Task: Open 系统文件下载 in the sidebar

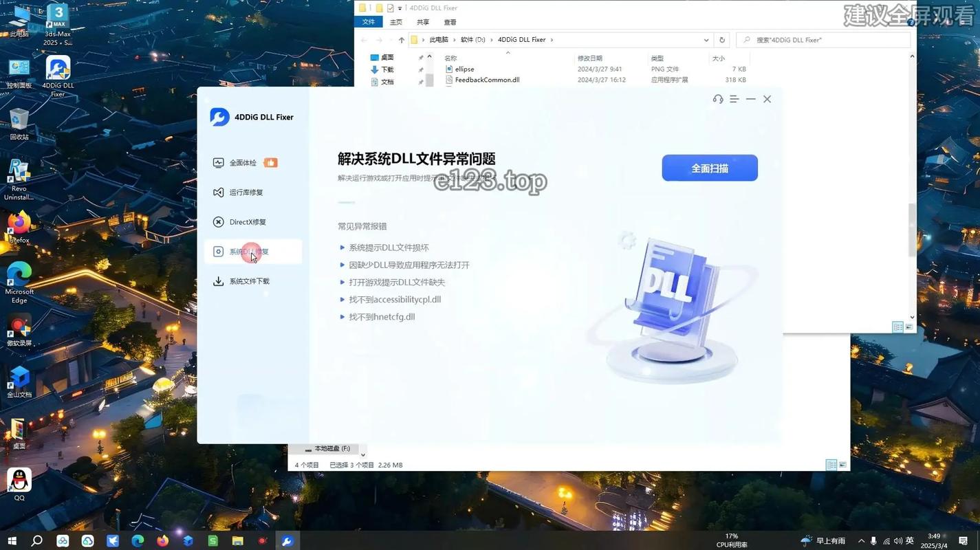Action: pos(252,281)
